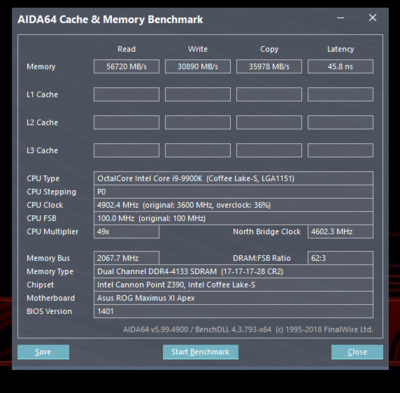Screen dimensions: 400x393
Task: Click the X icon in title bar
Action: (x=372, y=18)
